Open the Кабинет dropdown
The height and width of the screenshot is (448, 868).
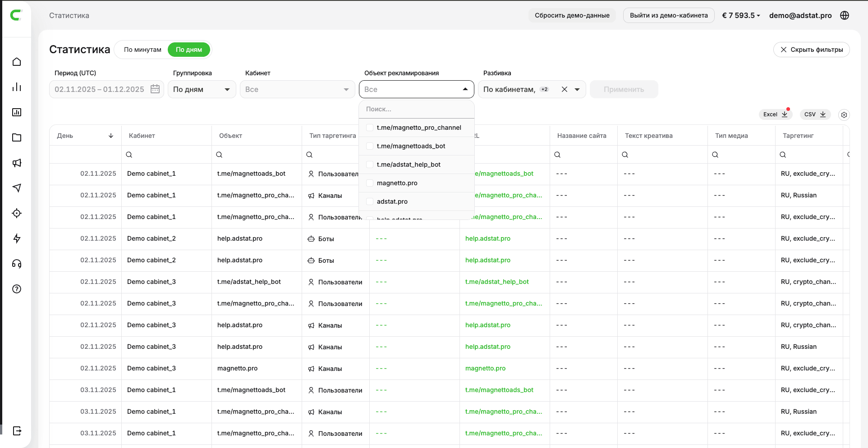point(297,89)
